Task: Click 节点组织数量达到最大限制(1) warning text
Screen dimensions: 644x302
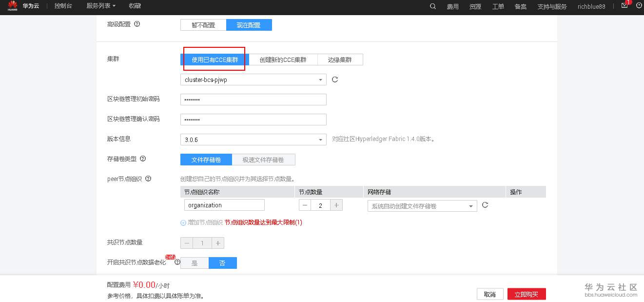Action: coord(263,222)
